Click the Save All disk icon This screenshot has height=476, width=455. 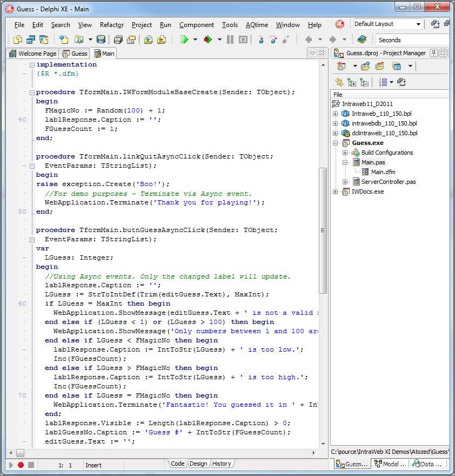pyautogui.click(x=118, y=40)
